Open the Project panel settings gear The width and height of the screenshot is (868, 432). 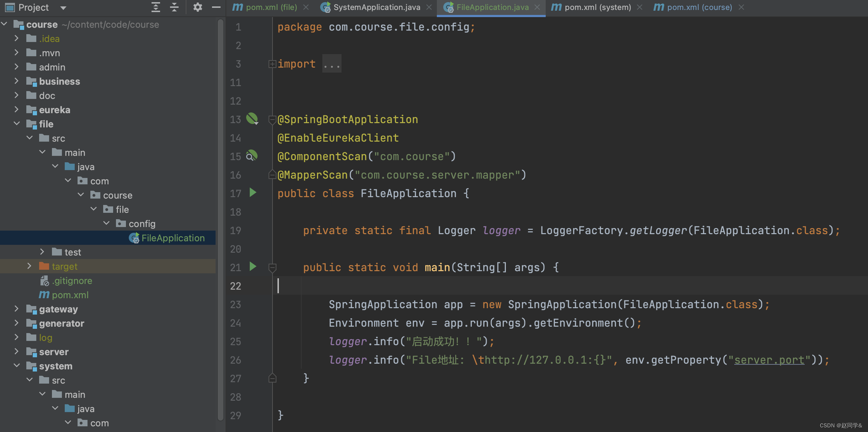coord(197,7)
